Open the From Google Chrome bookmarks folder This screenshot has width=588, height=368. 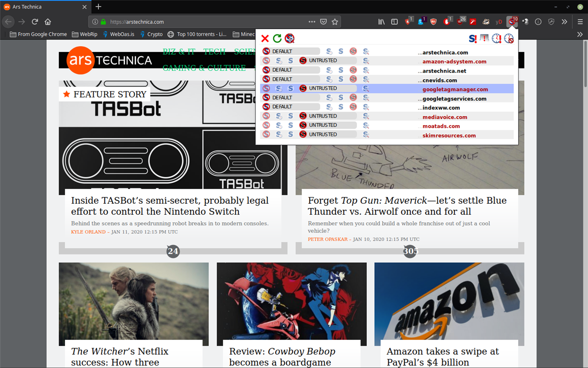point(39,34)
